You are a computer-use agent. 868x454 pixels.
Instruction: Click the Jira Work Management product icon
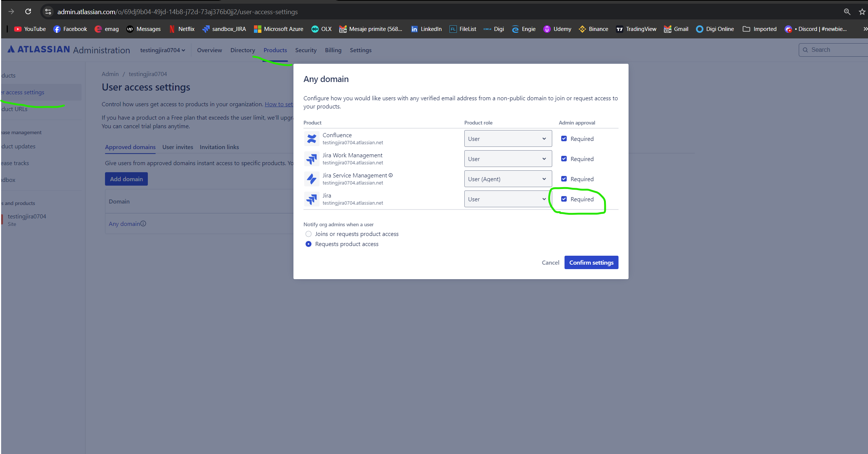312,158
